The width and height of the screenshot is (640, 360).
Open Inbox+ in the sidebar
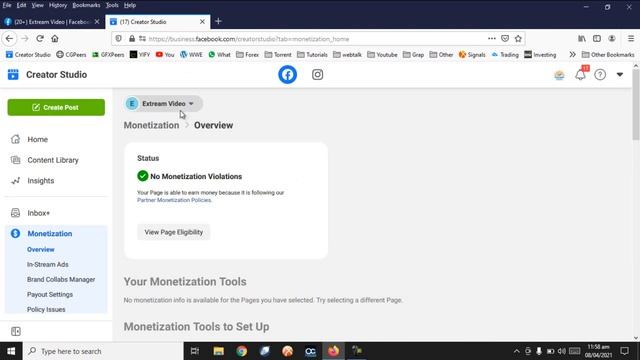[x=38, y=213]
